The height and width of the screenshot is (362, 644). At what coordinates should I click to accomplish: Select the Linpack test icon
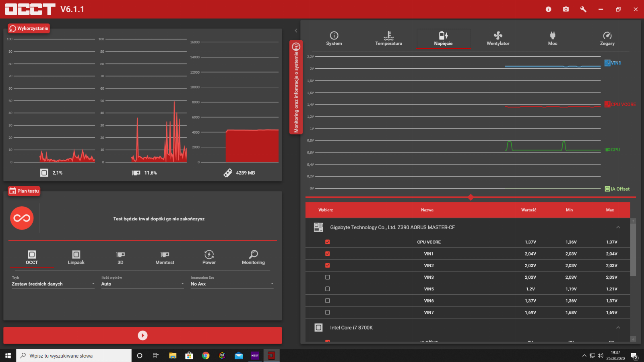[x=76, y=257]
